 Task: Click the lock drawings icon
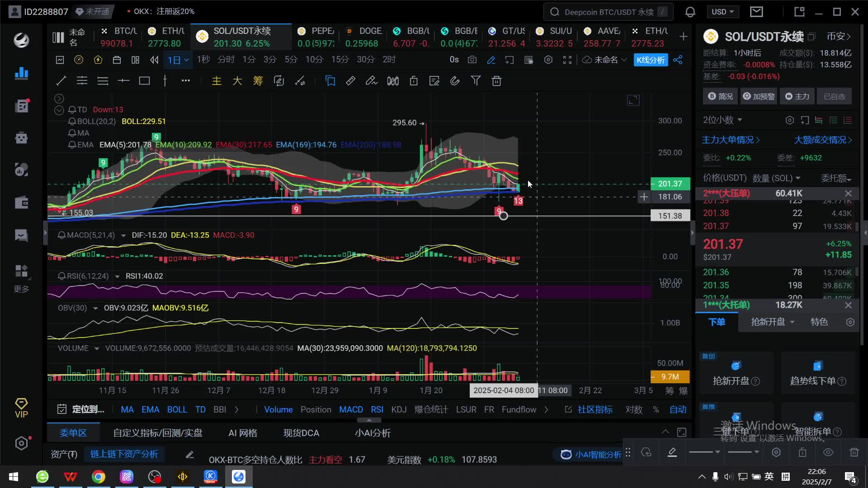click(x=413, y=81)
